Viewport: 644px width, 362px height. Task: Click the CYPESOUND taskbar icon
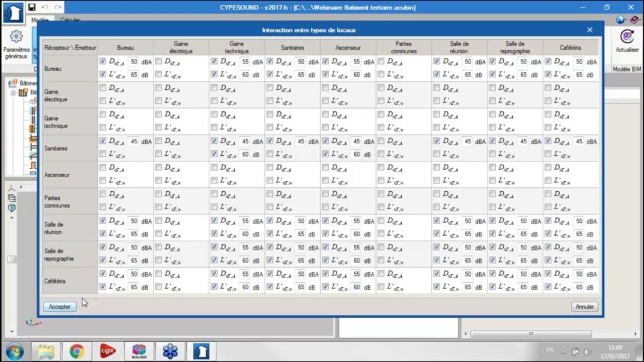click(201, 351)
